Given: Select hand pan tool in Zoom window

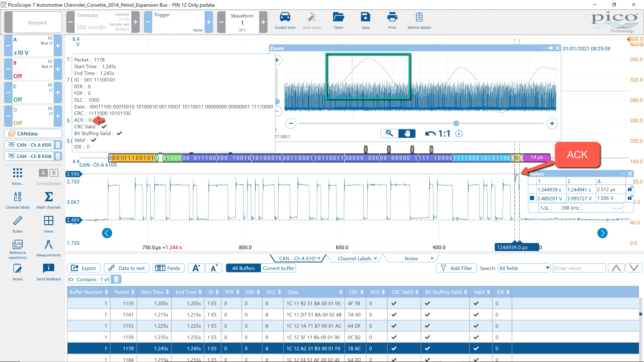Looking at the screenshot, I should (407, 133).
